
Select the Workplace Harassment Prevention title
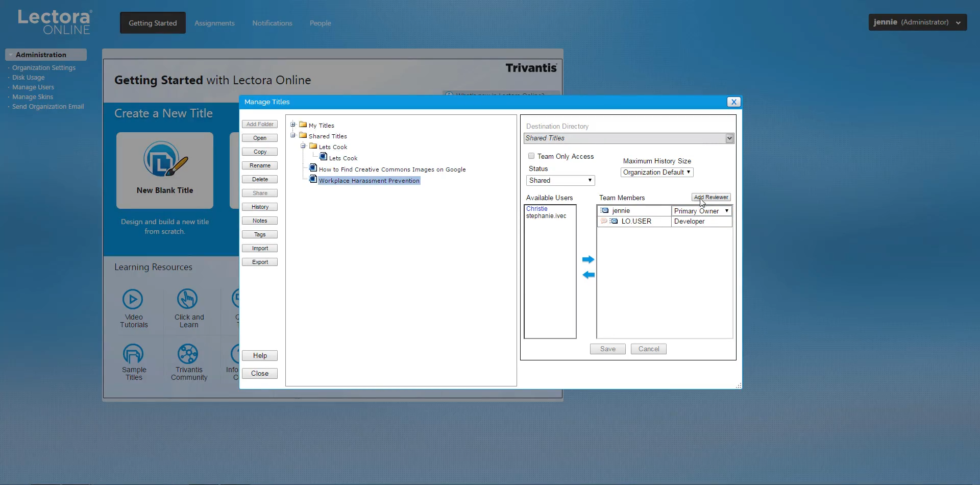[x=369, y=181]
